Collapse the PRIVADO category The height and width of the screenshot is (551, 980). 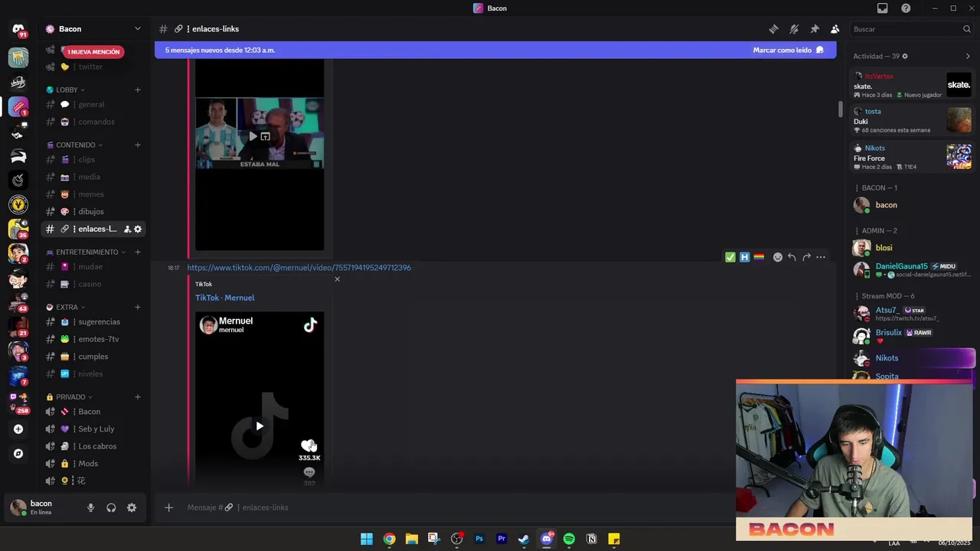pos(70,396)
